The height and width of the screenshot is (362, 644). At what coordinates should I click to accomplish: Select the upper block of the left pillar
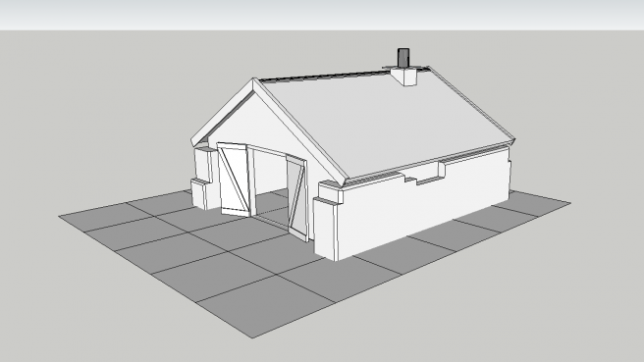[204, 165]
